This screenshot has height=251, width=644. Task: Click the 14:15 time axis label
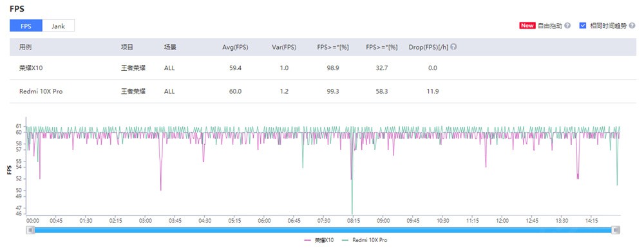(x=591, y=221)
